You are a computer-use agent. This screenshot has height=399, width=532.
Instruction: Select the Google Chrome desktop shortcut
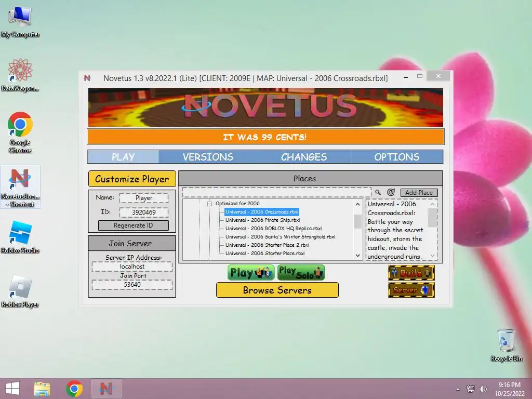click(20, 132)
